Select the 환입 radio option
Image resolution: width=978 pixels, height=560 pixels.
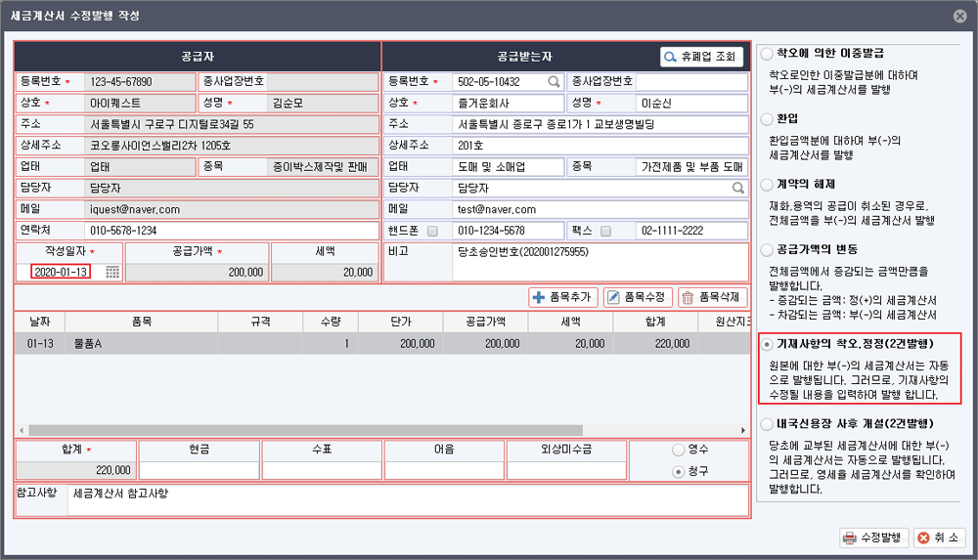(x=767, y=119)
